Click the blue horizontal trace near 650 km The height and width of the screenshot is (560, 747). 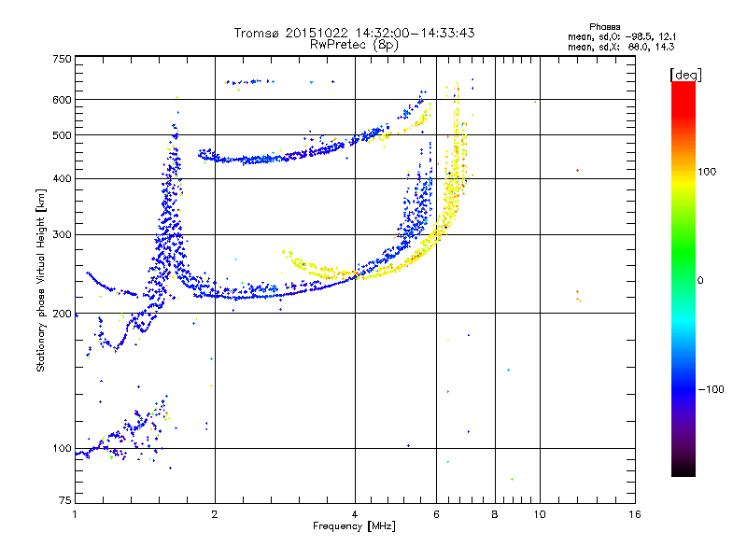click(x=250, y=82)
